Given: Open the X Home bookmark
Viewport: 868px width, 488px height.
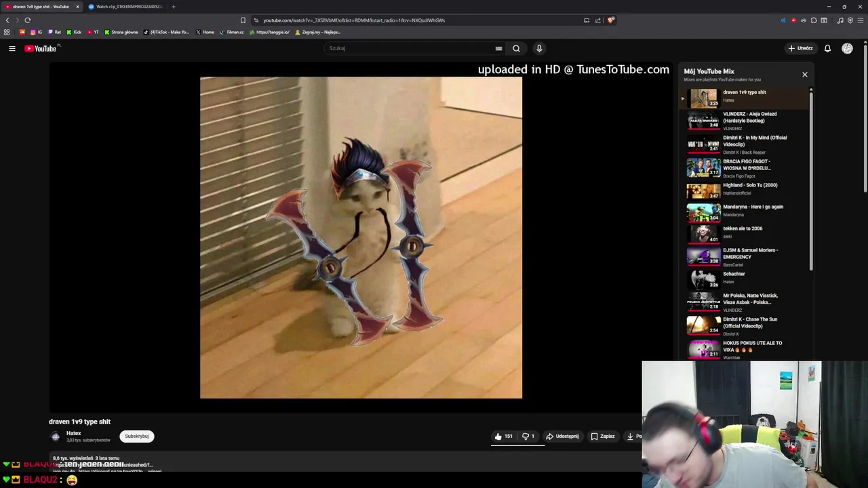Looking at the screenshot, I should (205, 32).
